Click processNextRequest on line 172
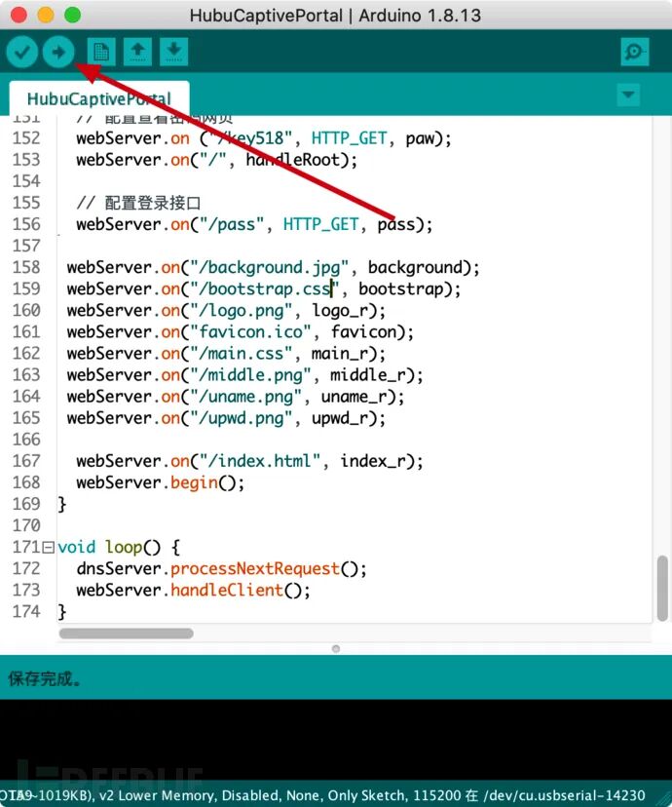This screenshot has width=672, height=807. click(x=255, y=569)
